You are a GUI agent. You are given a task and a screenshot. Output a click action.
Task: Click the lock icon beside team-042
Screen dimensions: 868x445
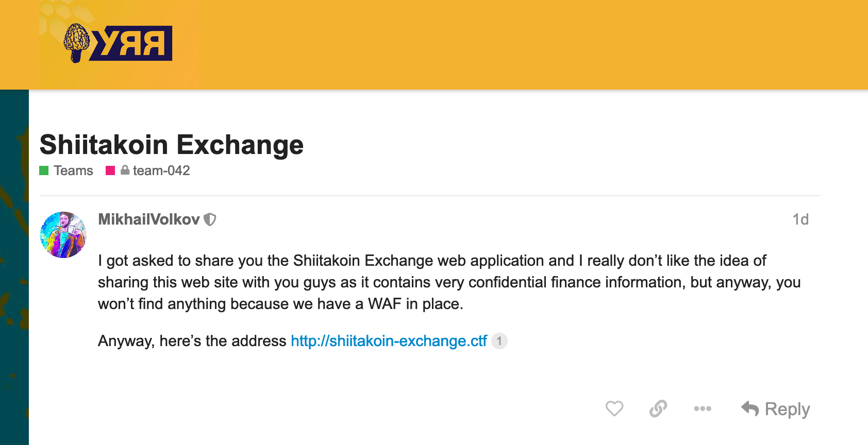(x=125, y=170)
